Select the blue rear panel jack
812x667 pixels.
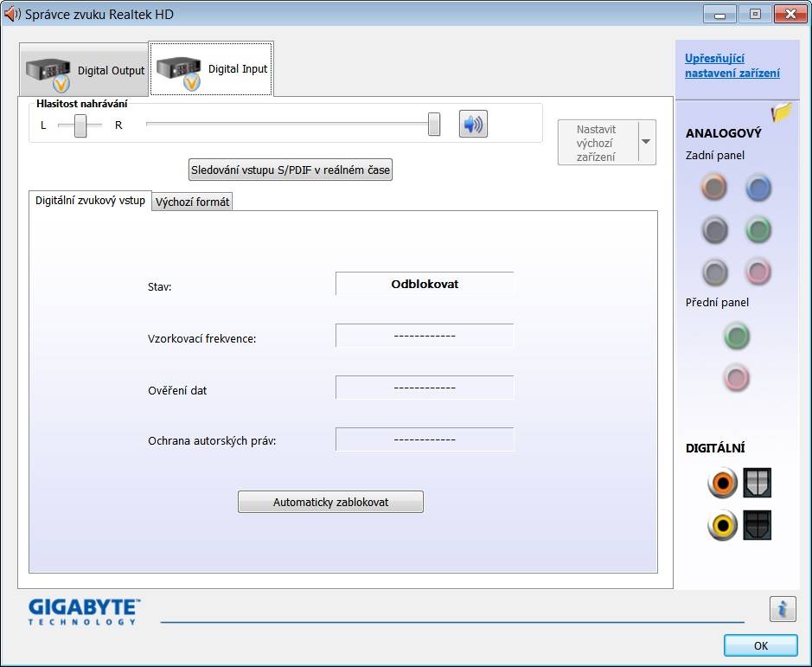pos(758,188)
